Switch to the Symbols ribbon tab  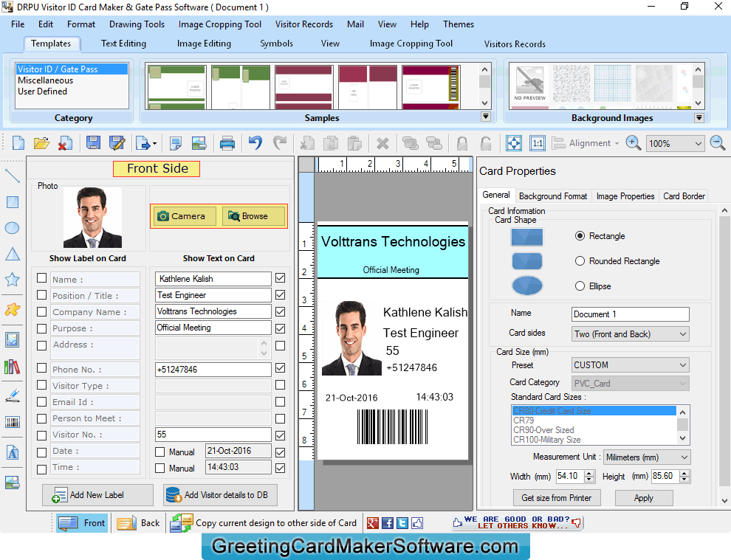pos(276,44)
